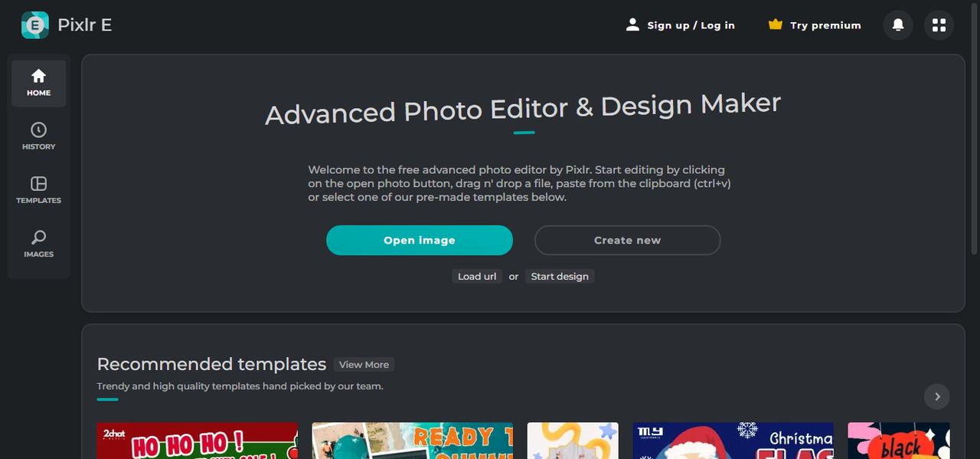Show next recommended templates with arrow
The image size is (980, 459).
(x=937, y=396)
